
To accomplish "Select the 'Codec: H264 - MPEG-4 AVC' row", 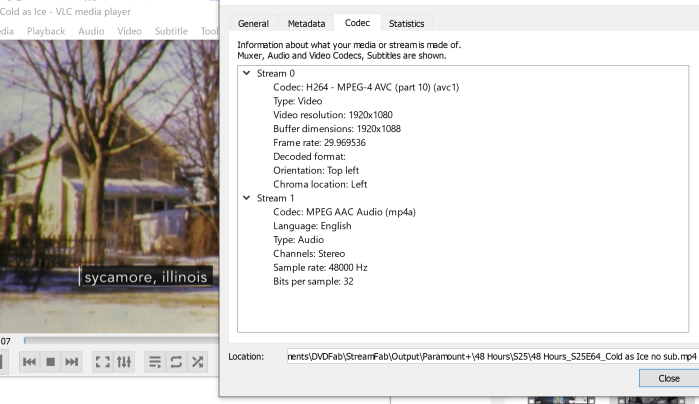I will [366, 87].
